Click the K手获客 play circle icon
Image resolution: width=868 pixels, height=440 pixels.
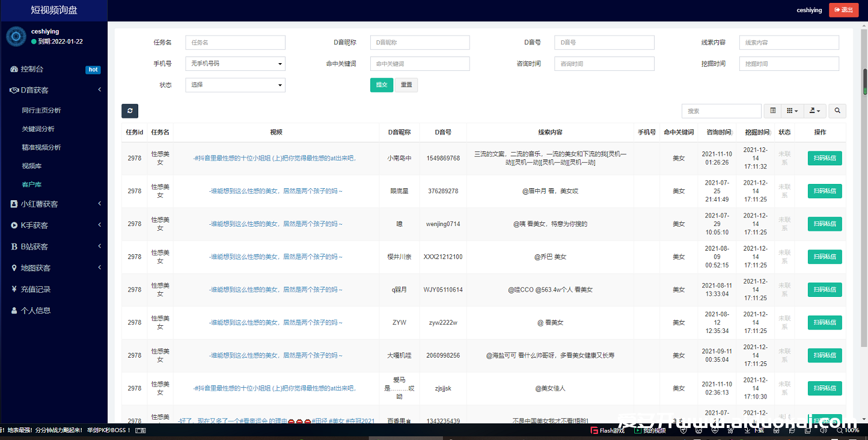coord(14,225)
